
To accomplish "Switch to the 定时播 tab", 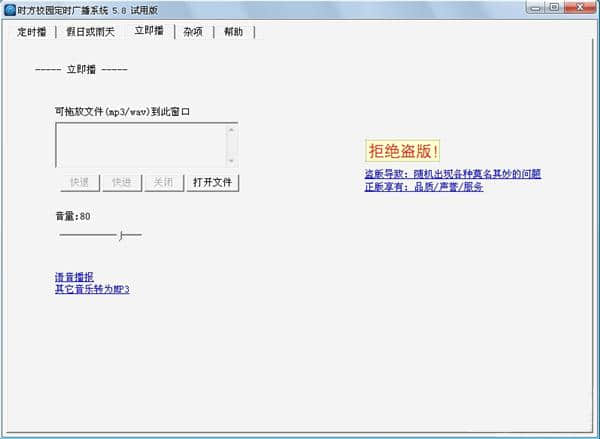I will click(31, 31).
